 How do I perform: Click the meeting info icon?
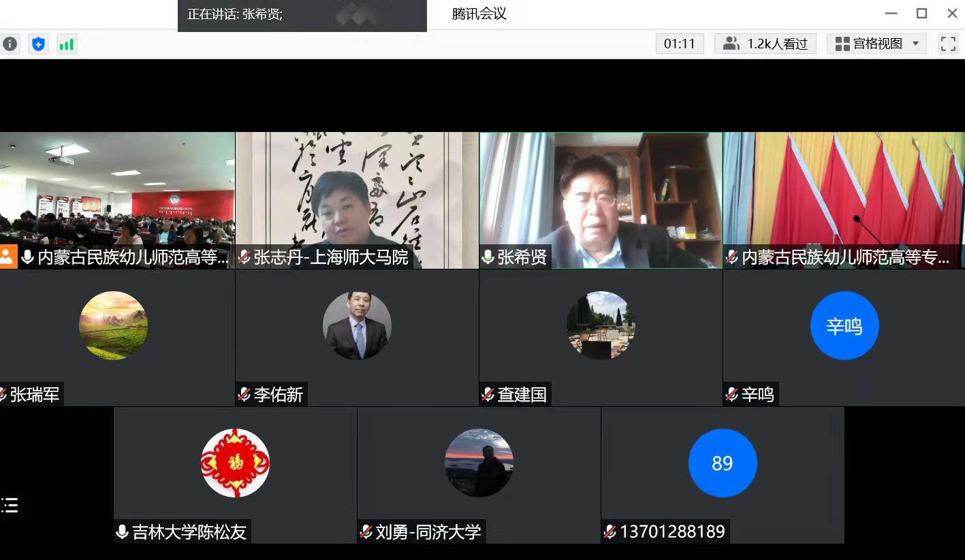pos(10,44)
